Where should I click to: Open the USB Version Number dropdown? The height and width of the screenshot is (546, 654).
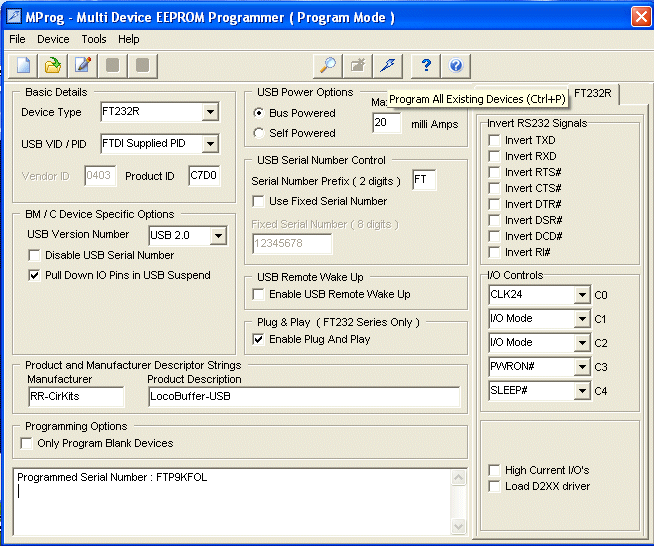[x=218, y=236]
